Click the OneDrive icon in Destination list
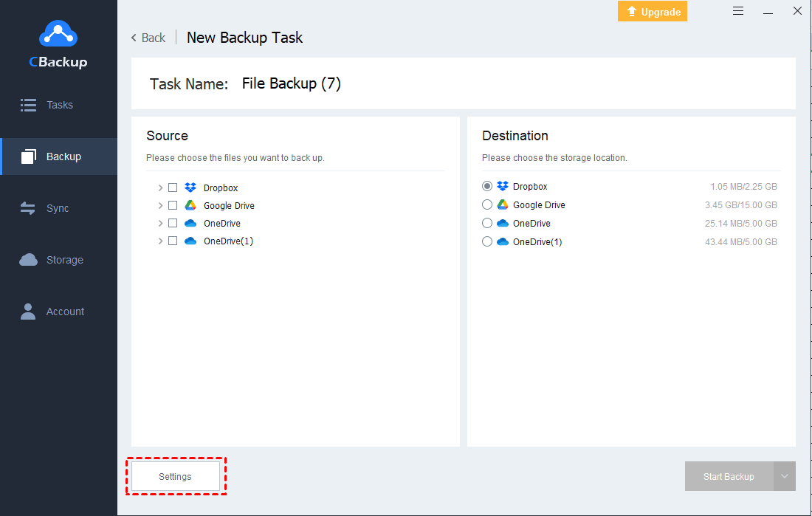Screen dimensions: 812x516 pyautogui.click(x=503, y=223)
